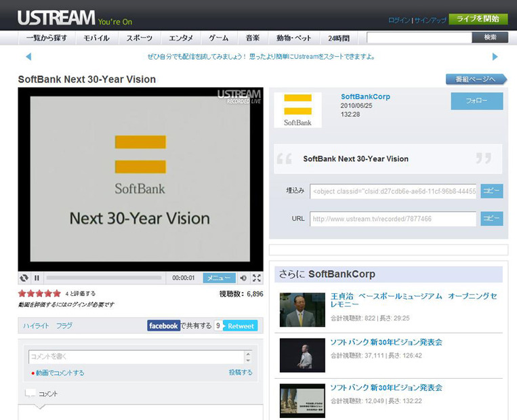Open the 王貞治 ベースボールミュージアム title link

(x=414, y=300)
